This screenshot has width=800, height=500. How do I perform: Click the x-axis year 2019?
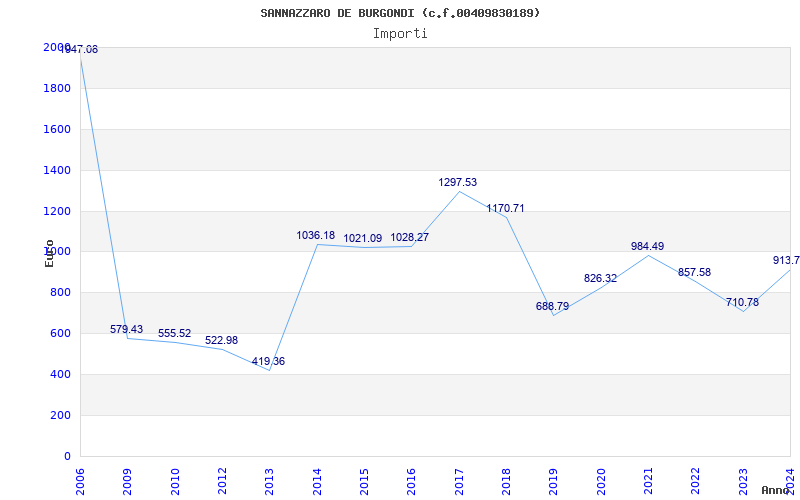(x=554, y=482)
